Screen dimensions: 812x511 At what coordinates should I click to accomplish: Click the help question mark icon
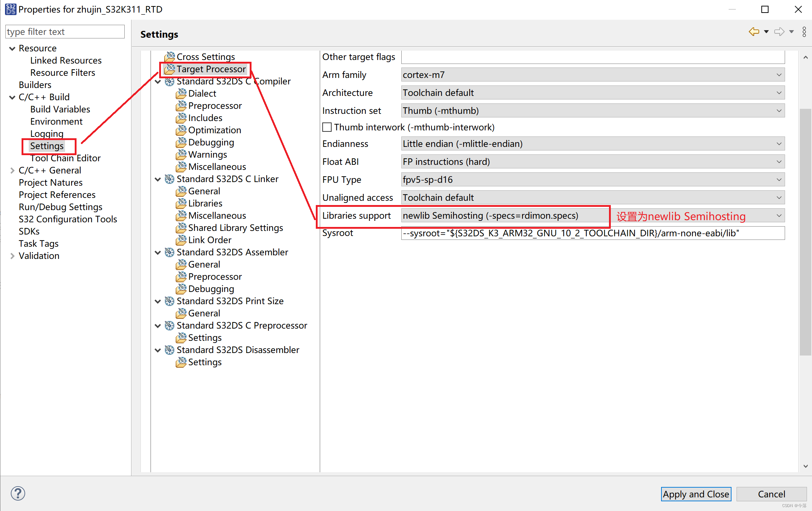click(x=18, y=493)
